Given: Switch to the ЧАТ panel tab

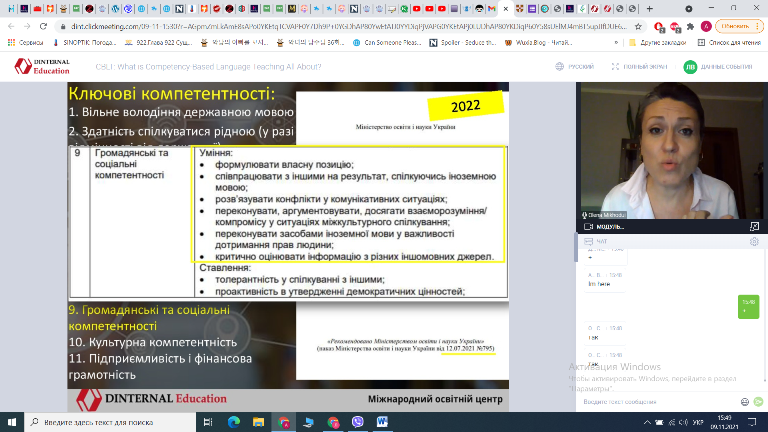Looking at the screenshot, I should [602, 241].
